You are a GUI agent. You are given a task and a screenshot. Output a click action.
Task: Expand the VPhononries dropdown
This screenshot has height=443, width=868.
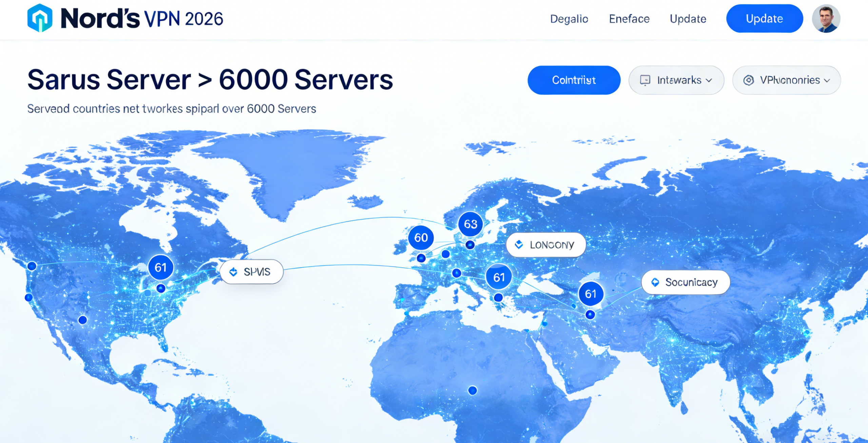[x=786, y=80]
